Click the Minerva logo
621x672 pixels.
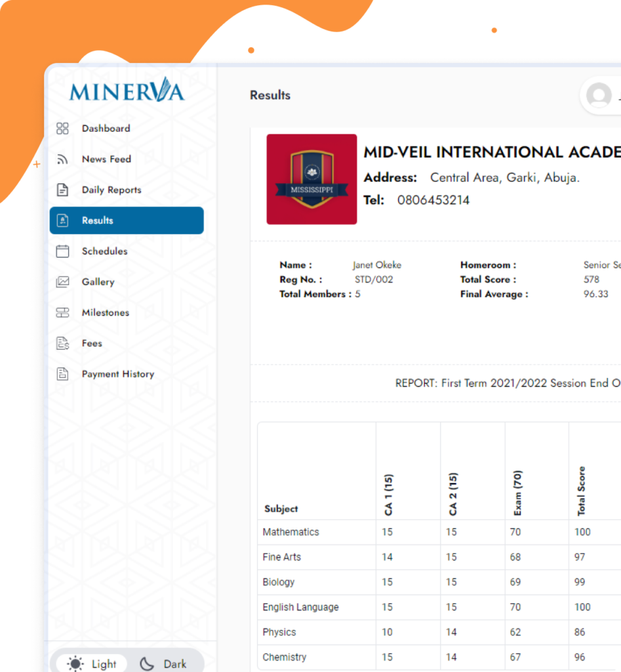(127, 90)
